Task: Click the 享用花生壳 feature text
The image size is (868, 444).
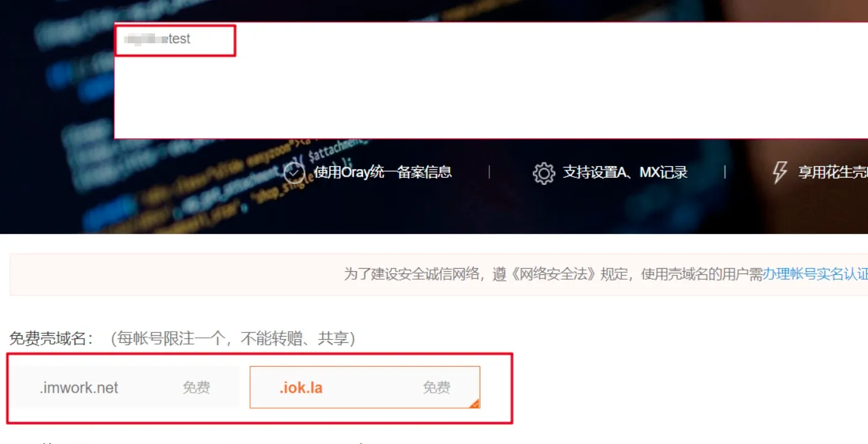Action: [x=833, y=172]
